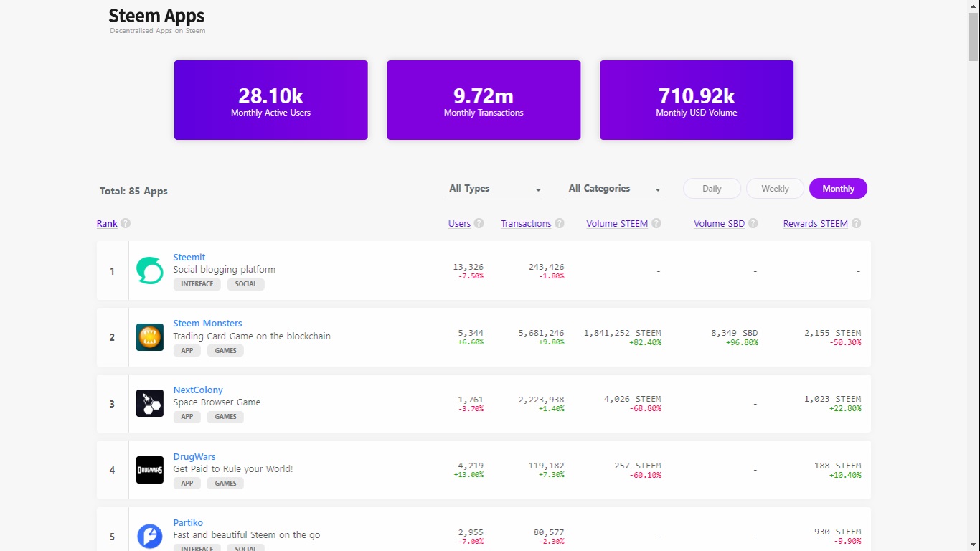Click the Monthly Transactions card
980x551 pixels.
coord(484,100)
